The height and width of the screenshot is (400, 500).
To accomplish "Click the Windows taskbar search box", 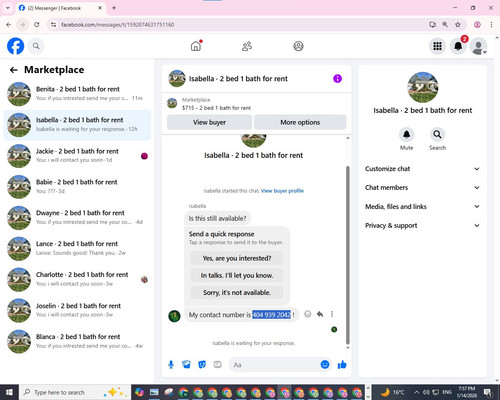I will pos(75,392).
